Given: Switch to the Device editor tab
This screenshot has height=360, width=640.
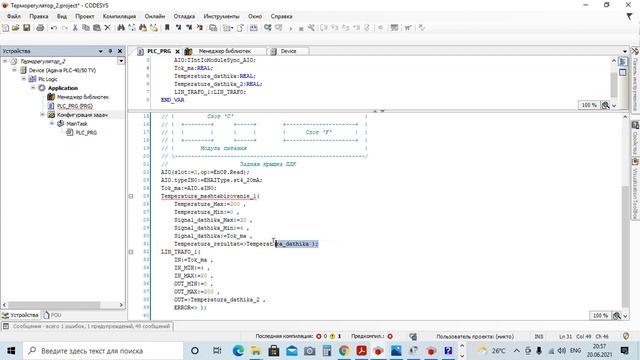Looking at the screenshot, I should pos(288,51).
